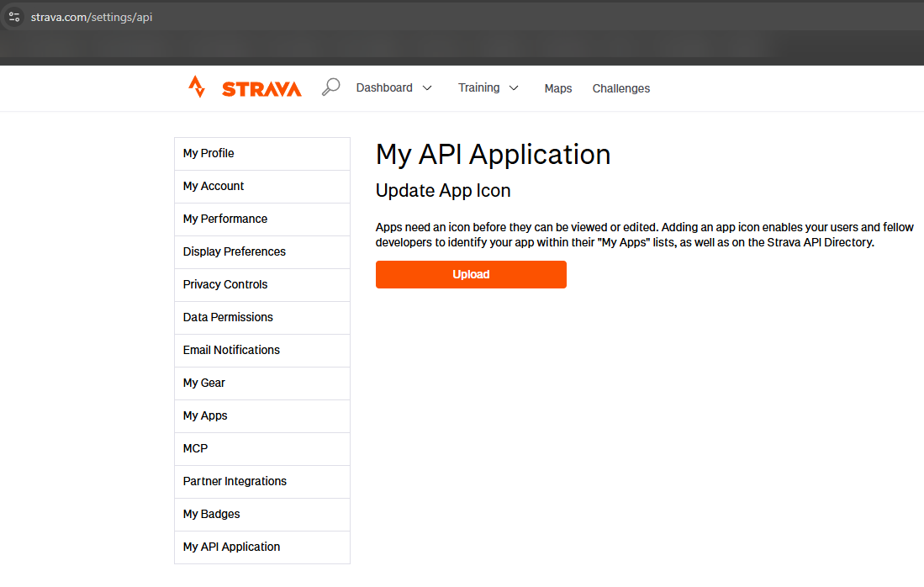Select My API Application in sidebar
The width and height of the screenshot is (924, 587).
(x=262, y=547)
